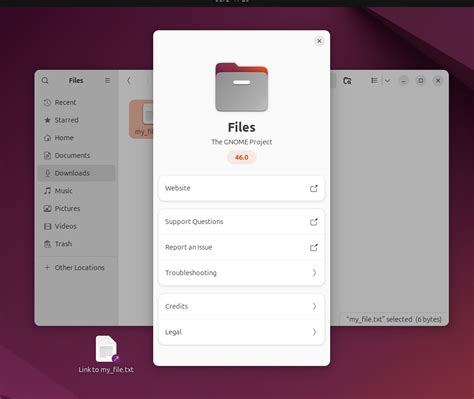Open the Website link row
Screen dimensions: 474x399
pyautogui.click(x=241, y=188)
